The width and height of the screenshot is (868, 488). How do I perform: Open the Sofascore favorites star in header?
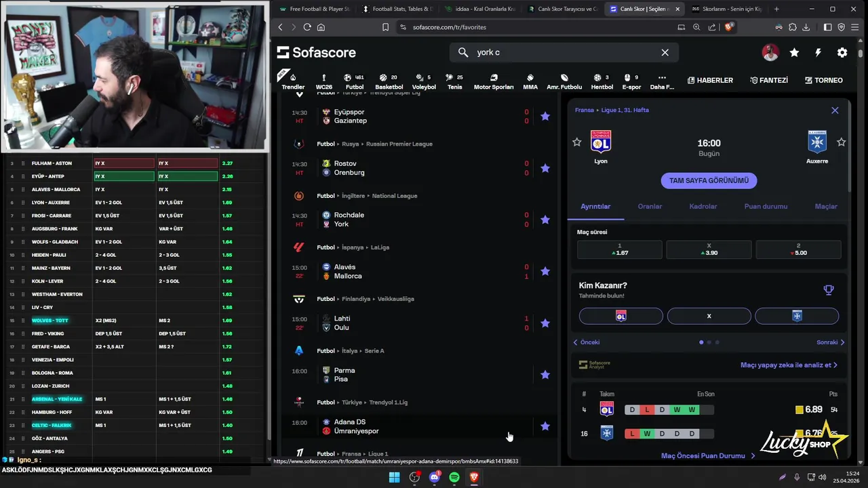click(794, 52)
